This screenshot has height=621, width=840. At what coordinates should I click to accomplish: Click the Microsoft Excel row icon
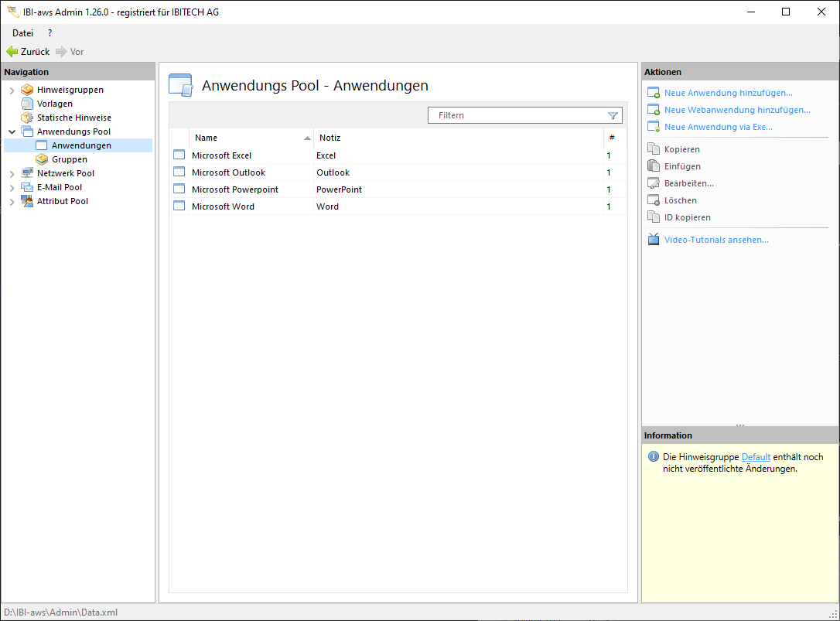179,155
